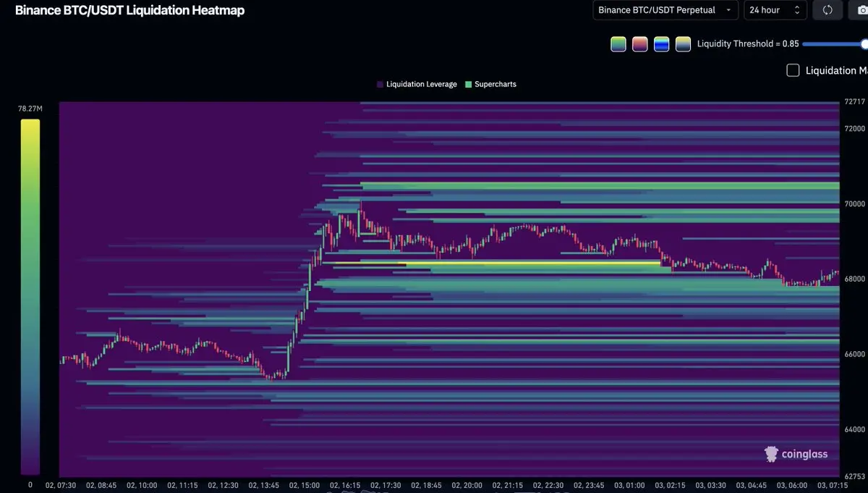Image resolution: width=868 pixels, height=493 pixels.
Task: Click the '02, 15:00' time axis label
Action: point(305,485)
